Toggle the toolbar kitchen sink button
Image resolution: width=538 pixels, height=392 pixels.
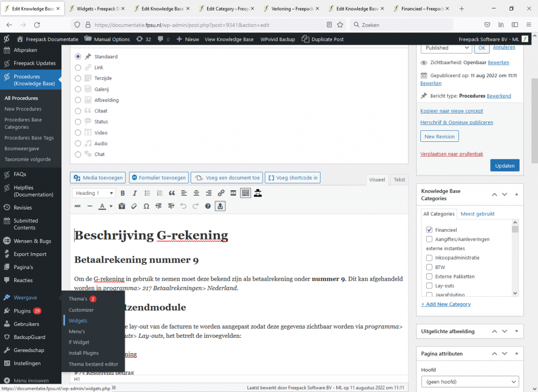[x=245, y=193]
